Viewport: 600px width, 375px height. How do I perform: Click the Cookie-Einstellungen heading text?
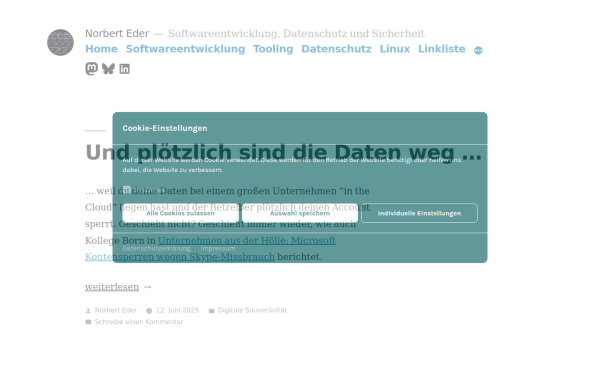click(x=165, y=128)
